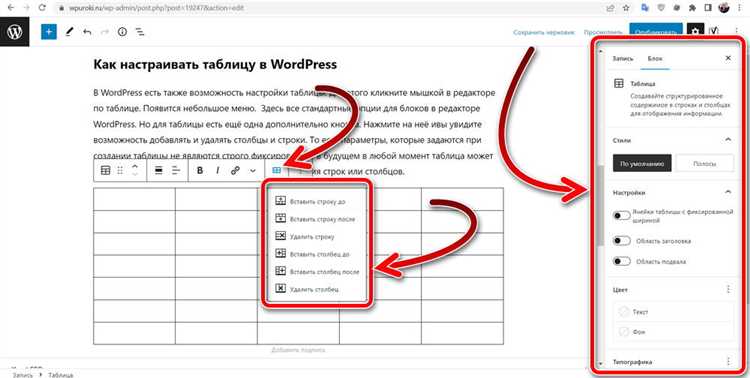This screenshot has height=378, width=750.
Task: Open editor options three-dot menu
Action: pyautogui.click(x=736, y=32)
